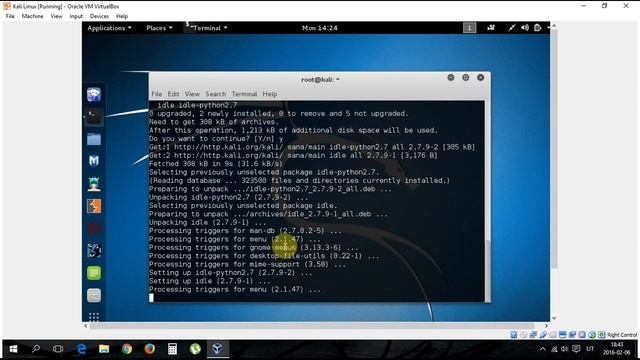Launch the Maltego dock icon

coord(94,251)
